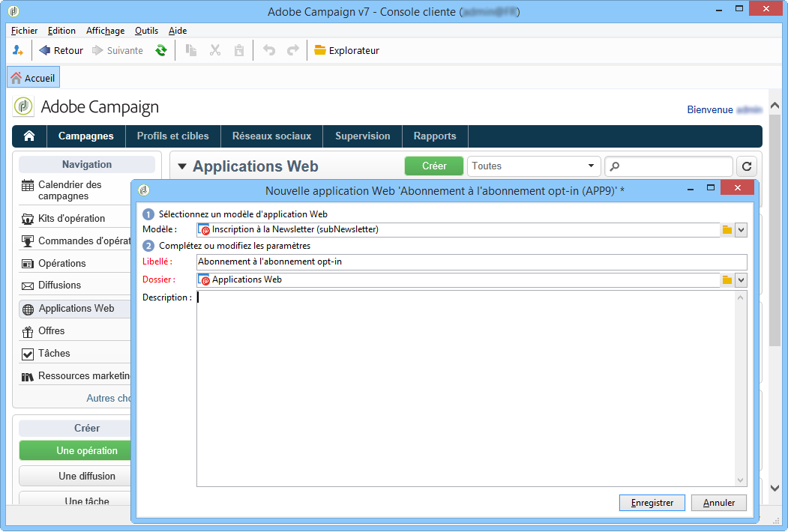Click the Une tâche button
The height and width of the screenshot is (532, 788).
click(x=75, y=499)
